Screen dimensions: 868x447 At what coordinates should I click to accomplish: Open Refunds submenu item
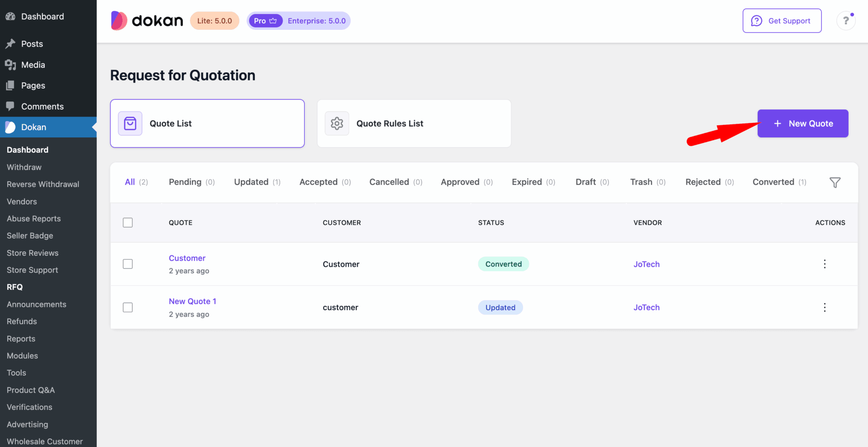[22, 321]
